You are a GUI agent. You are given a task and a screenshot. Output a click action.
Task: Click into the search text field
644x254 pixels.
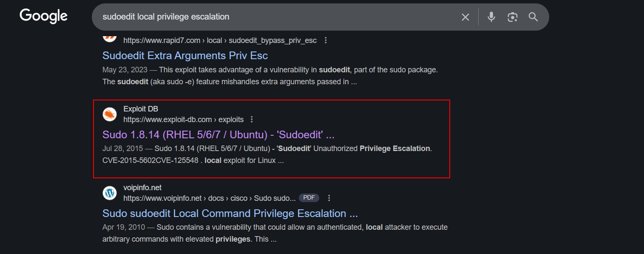click(272, 17)
